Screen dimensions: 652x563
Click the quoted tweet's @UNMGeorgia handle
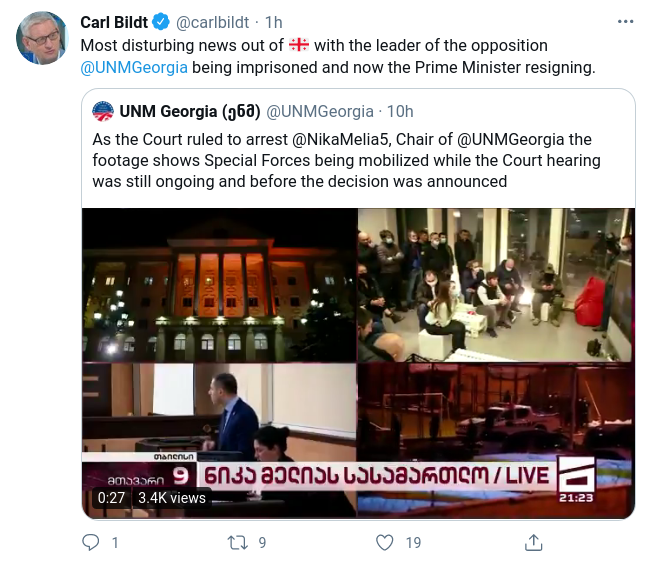(x=320, y=111)
